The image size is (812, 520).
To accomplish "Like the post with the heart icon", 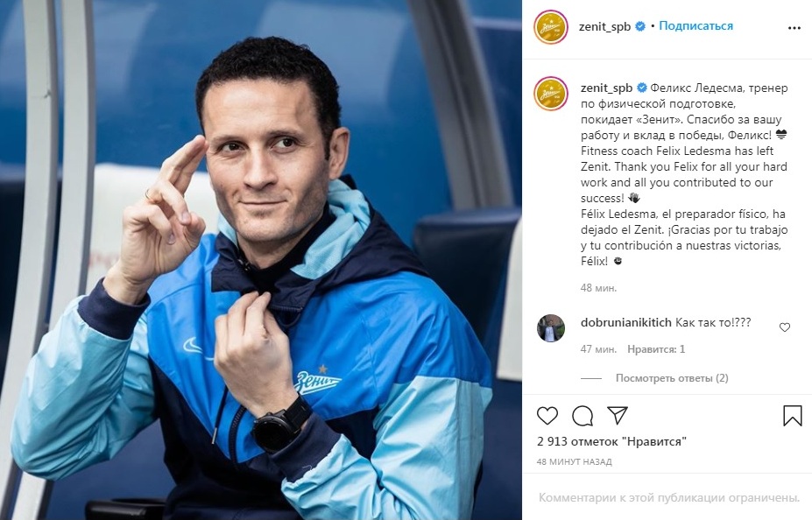I will pyautogui.click(x=547, y=416).
